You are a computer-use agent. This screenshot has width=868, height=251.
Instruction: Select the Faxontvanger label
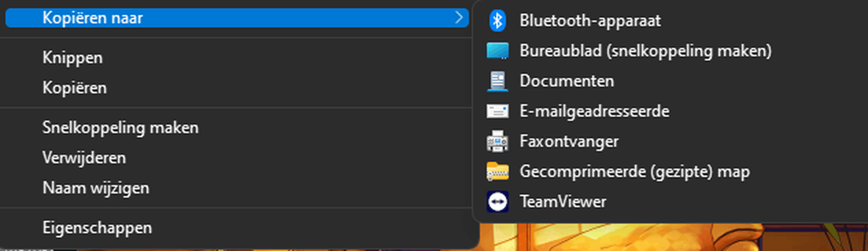point(569,142)
